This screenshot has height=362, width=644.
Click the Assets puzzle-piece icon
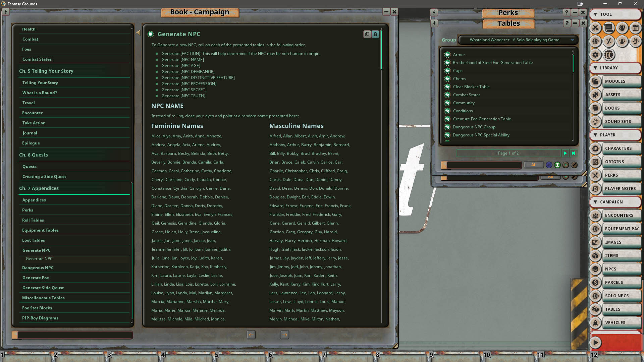tap(595, 95)
